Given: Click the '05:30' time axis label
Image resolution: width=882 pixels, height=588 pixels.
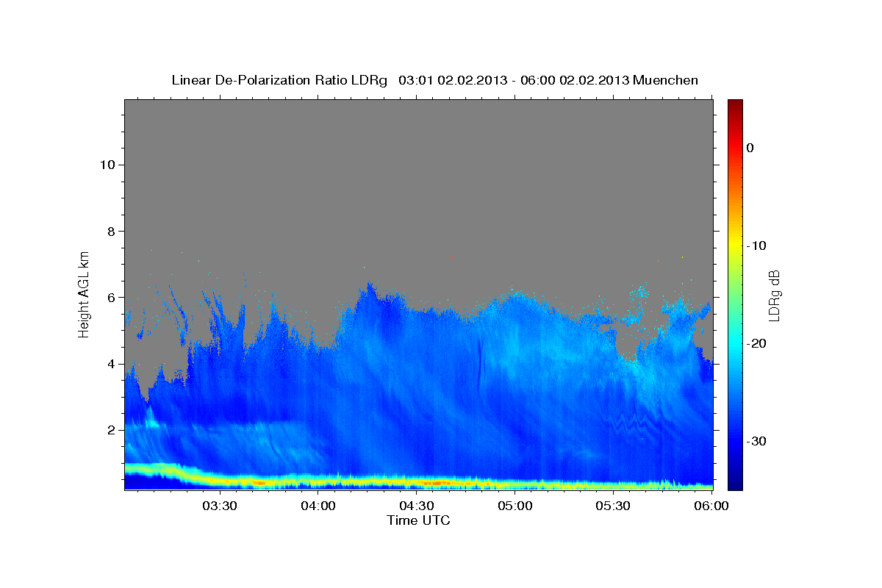Looking at the screenshot, I should tap(613, 506).
